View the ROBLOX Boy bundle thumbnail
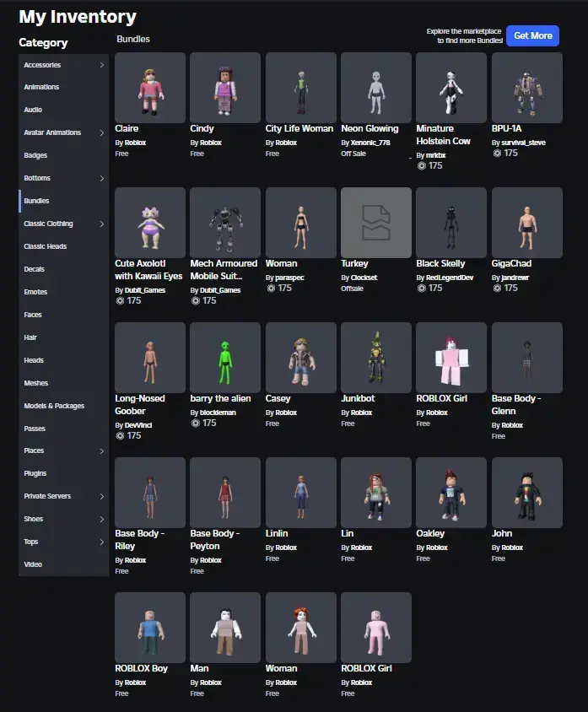Screen dimensions: 588x712 pyautogui.click(x=150, y=627)
